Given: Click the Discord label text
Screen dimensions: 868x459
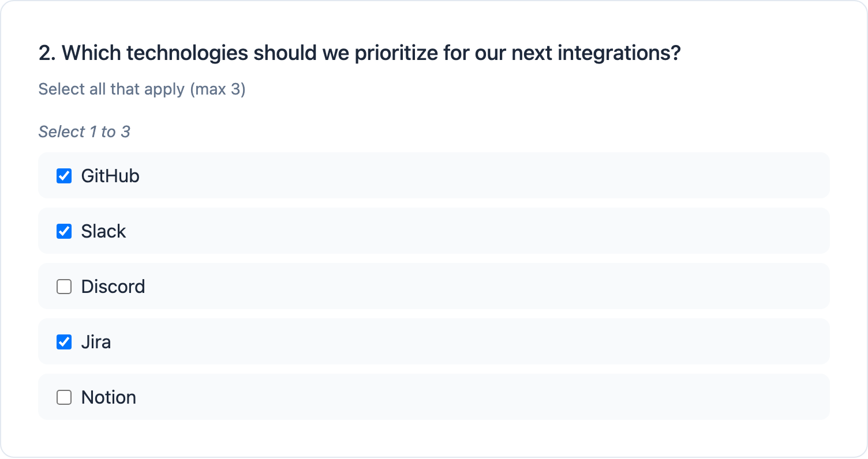Looking at the screenshot, I should pyautogui.click(x=113, y=286).
